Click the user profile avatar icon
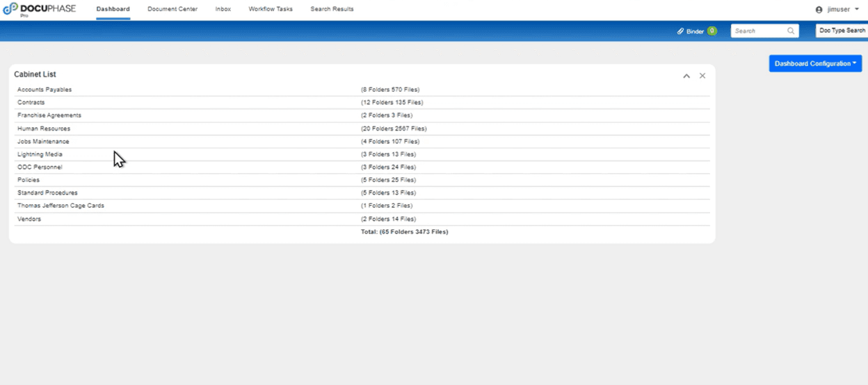The image size is (868, 385). [x=819, y=10]
